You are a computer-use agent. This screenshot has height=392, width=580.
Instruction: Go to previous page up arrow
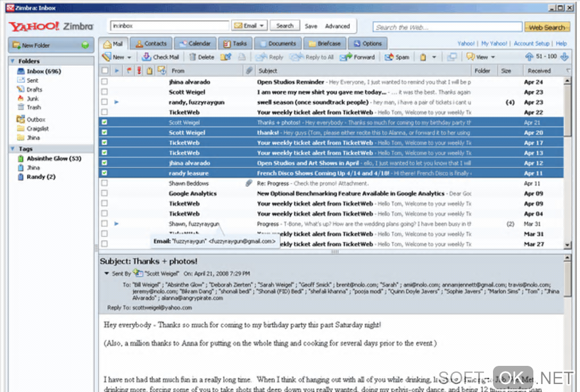529,57
